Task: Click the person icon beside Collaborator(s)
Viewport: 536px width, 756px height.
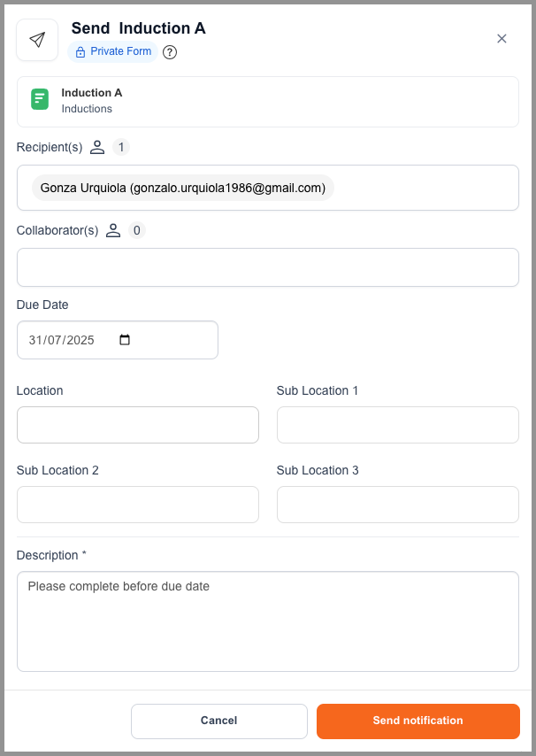Action: coord(113,230)
